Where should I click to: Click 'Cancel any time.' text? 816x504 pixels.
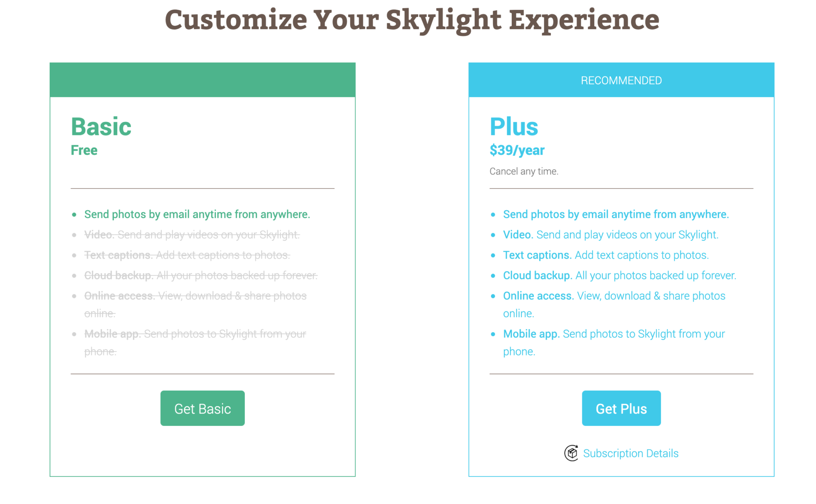[524, 171]
